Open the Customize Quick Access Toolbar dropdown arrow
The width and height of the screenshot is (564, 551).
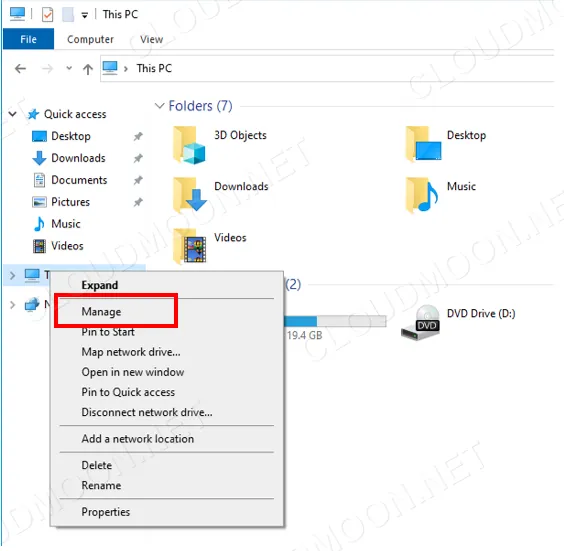click(85, 15)
